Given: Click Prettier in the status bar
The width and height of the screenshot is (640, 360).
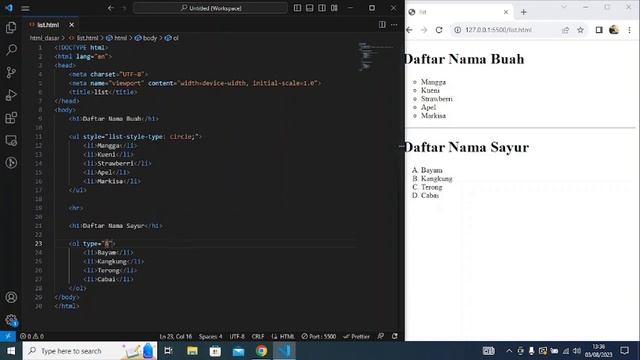Looking at the screenshot, I should (x=356, y=336).
